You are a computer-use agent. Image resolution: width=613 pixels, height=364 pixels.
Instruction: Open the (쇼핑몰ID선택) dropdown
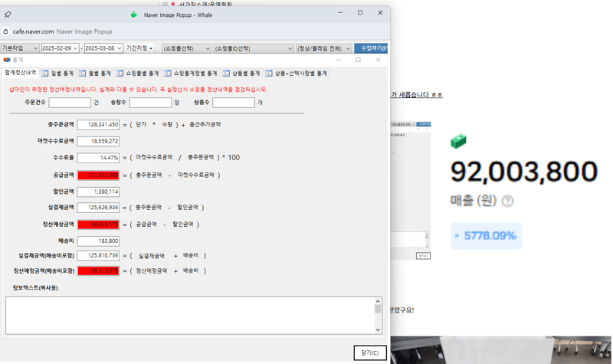point(254,48)
